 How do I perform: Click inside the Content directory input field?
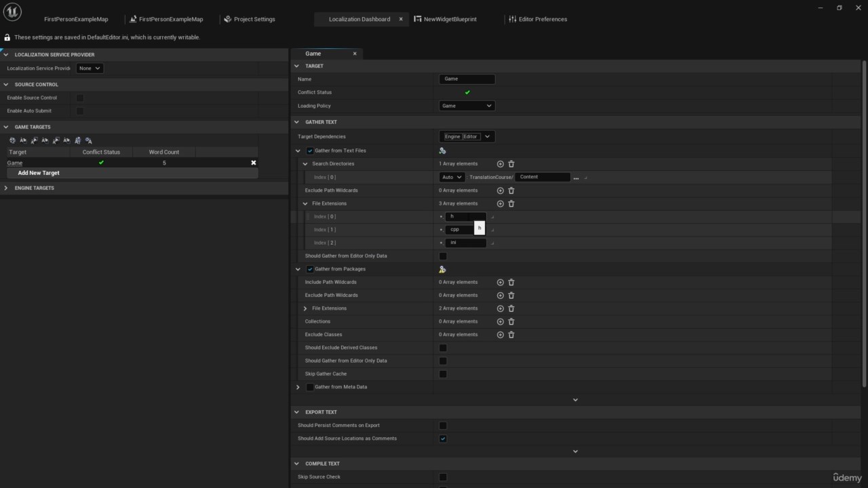[542, 177]
